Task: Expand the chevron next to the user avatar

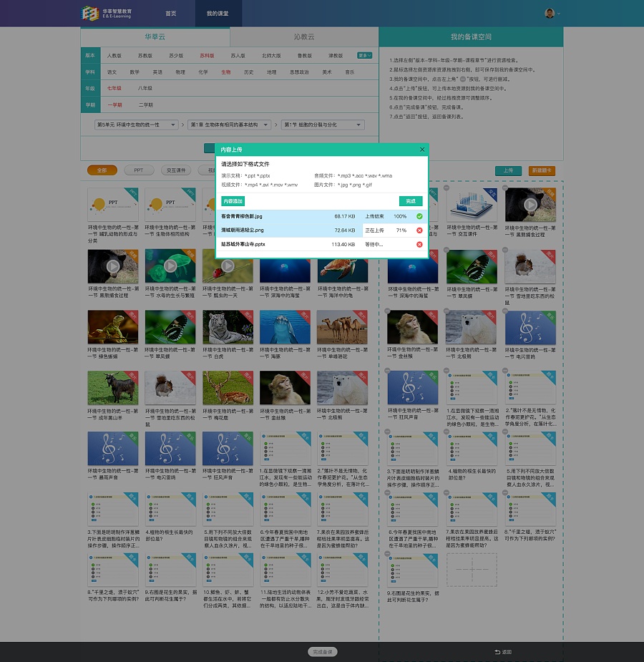Action: tap(559, 14)
